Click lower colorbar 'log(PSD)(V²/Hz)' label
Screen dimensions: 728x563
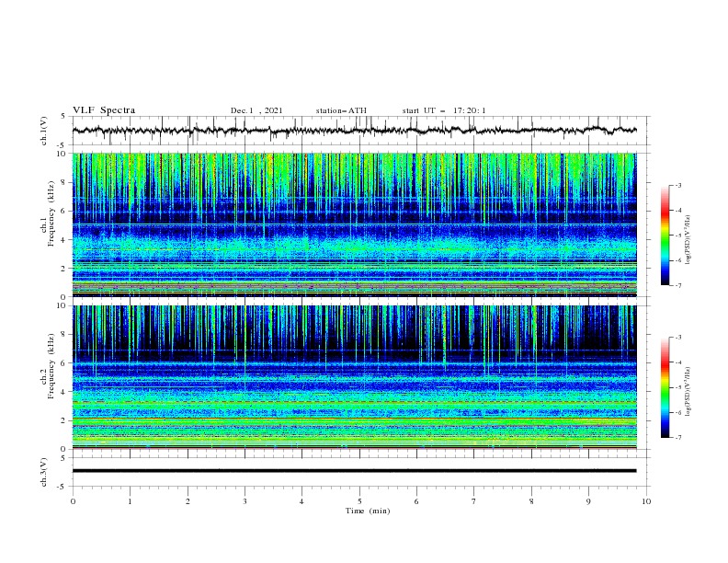(x=688, y=391)
